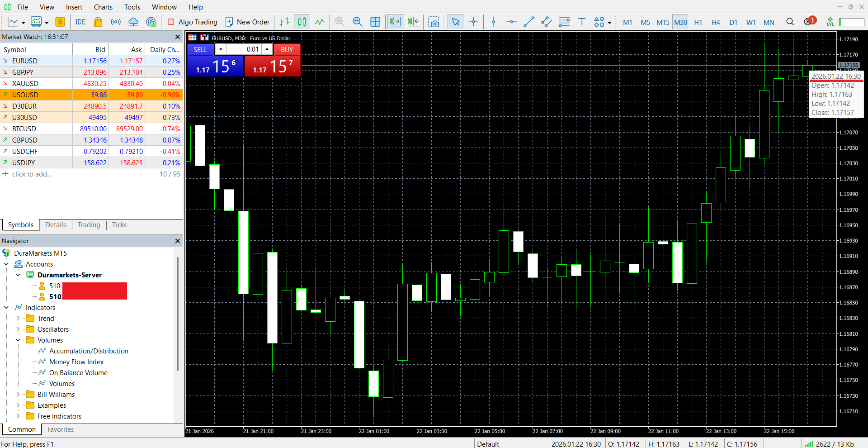Open the VPS cloud hosting icon

pos(133,22)
